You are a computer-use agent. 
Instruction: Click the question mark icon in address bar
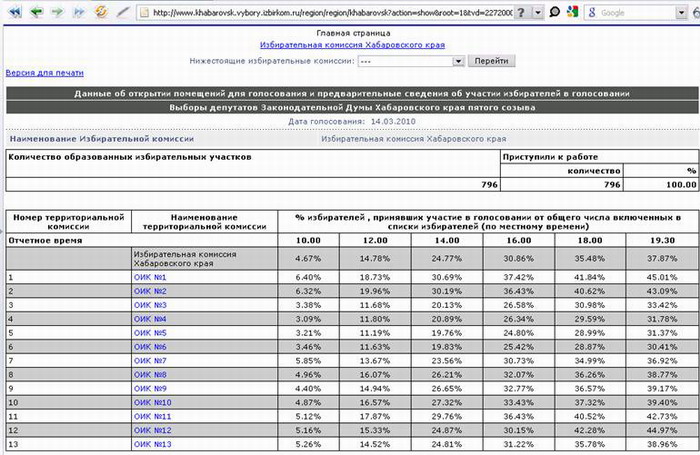click(523, 13)
